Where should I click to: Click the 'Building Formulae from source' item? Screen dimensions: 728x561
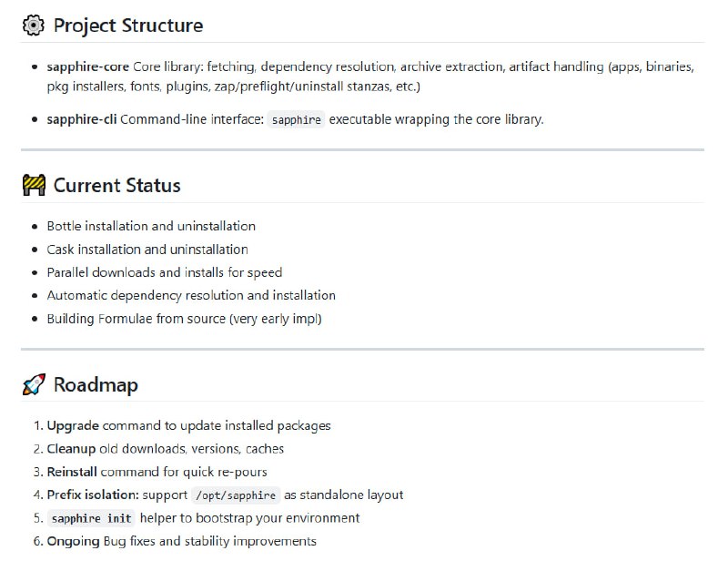(184, 319)
